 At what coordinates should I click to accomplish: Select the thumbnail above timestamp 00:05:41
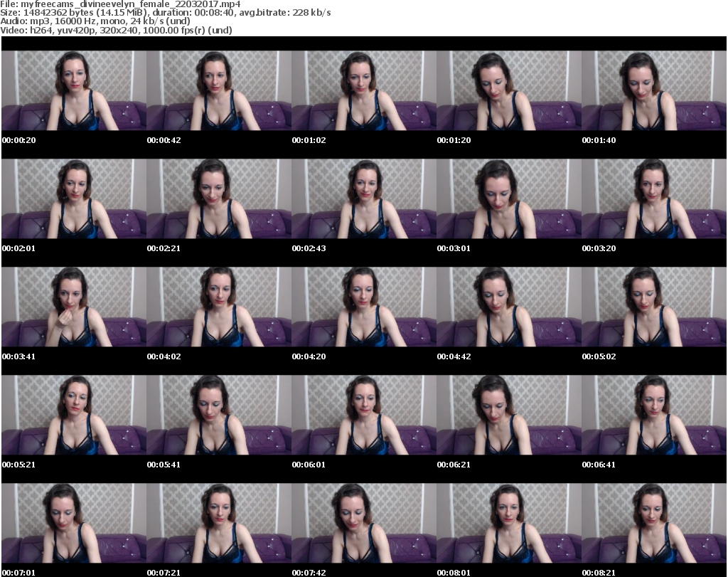[x=219, y=415]
